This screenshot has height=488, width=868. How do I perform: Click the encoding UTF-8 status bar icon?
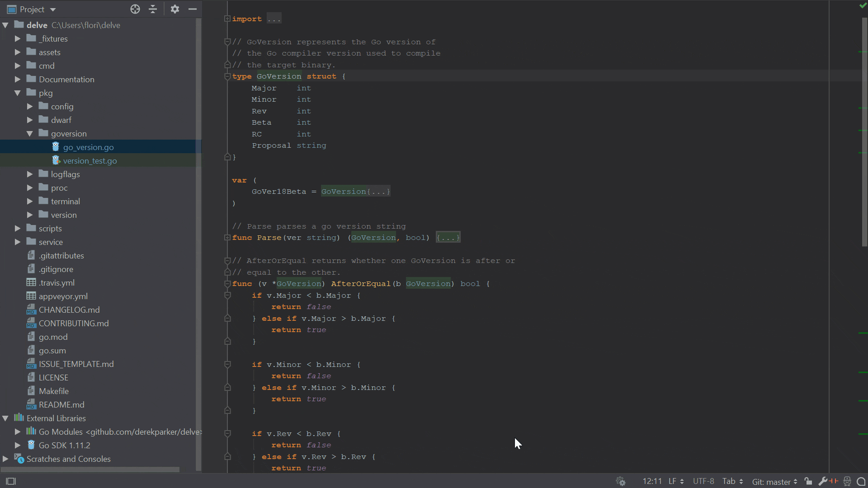pos(703,481)
